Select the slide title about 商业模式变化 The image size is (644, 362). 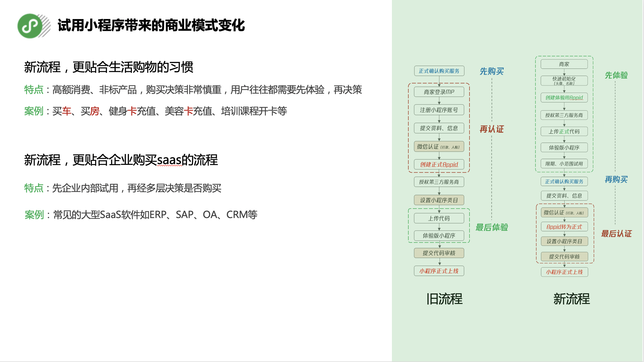click(151, 25)
